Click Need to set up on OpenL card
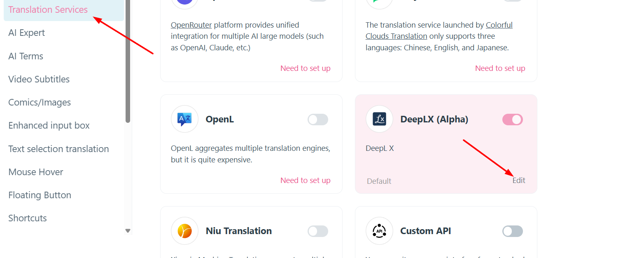The height and width of the screenshot is (258, 644). coord(306,181)
